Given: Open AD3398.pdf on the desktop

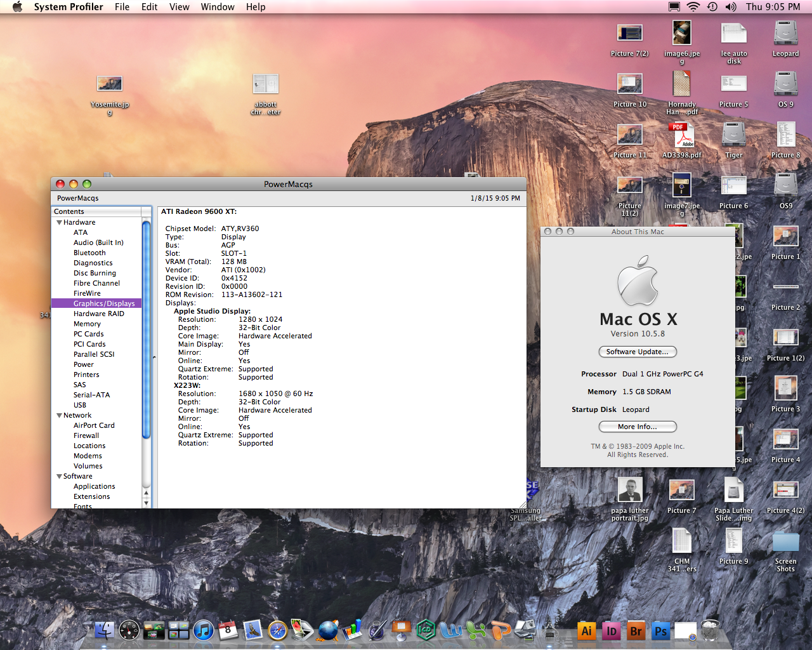Looking at the screenshot, I should tap(681, 136).
